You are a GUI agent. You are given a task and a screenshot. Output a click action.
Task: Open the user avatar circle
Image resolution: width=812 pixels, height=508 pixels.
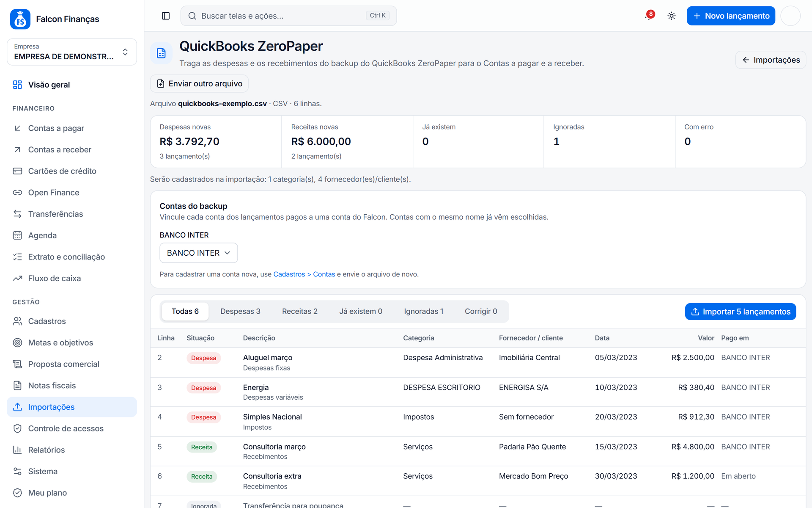click(790, 16)
